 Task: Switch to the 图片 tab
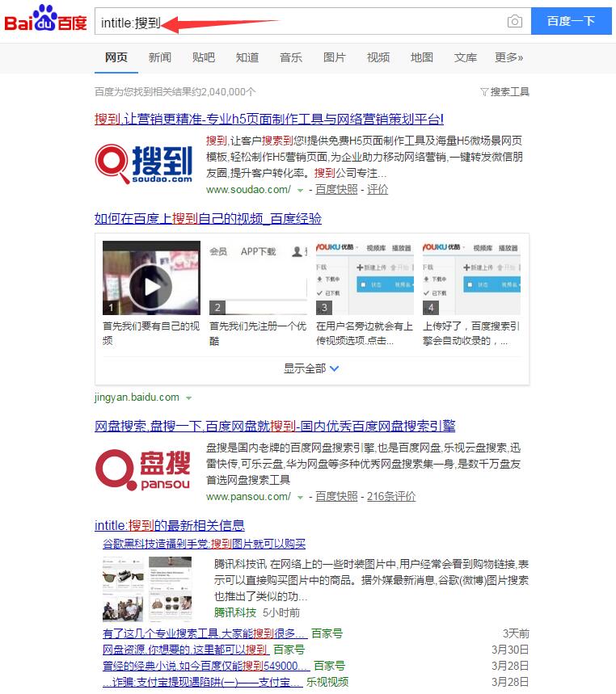pos(335,57)
